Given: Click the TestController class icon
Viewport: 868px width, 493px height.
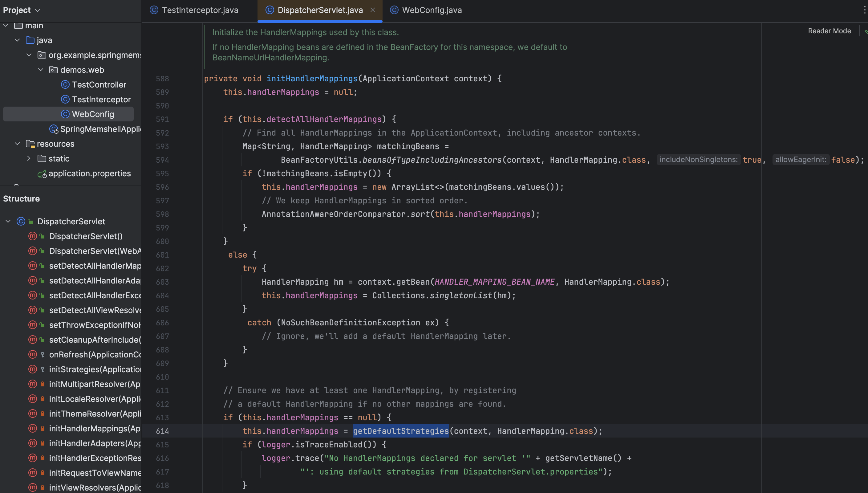Looking at the screenshot, I should point(65,85).
